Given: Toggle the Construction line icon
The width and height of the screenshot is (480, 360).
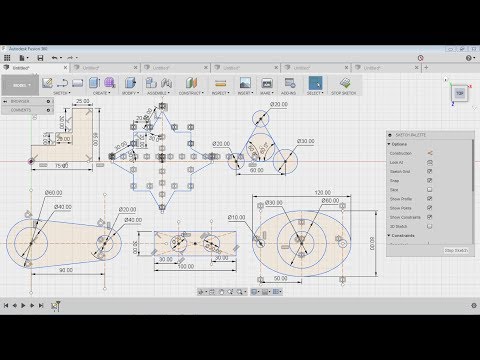Looking at the screenshot, I should pyautogui.click(x=430, y=153).
